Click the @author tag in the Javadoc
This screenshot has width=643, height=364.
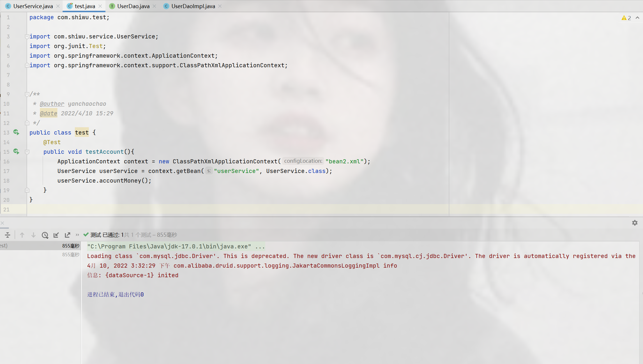(52, 104)
